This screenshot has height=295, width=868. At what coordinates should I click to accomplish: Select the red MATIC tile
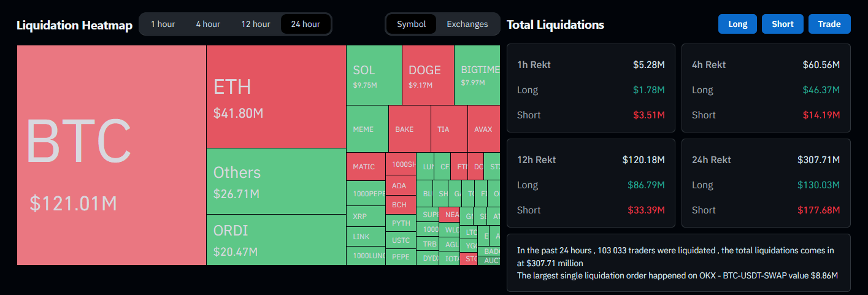pyautogui.click(x=366, y=166)
